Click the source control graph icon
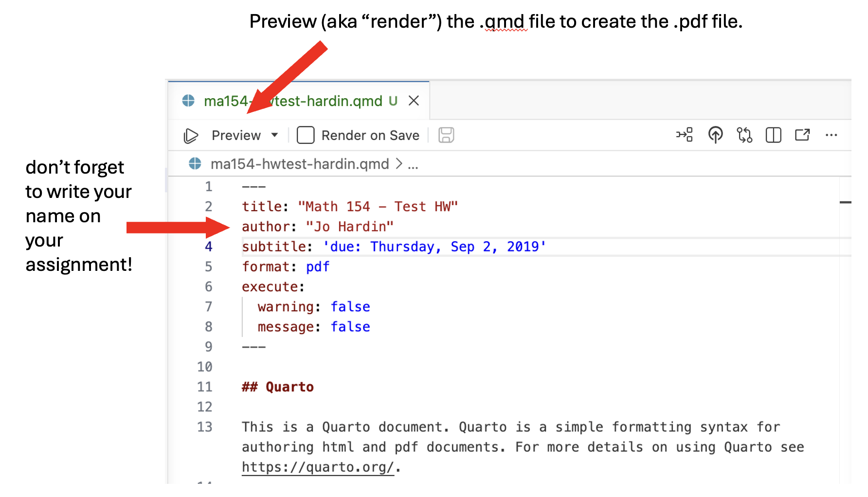Screen dimensions: 868x497 coord(685,135)
